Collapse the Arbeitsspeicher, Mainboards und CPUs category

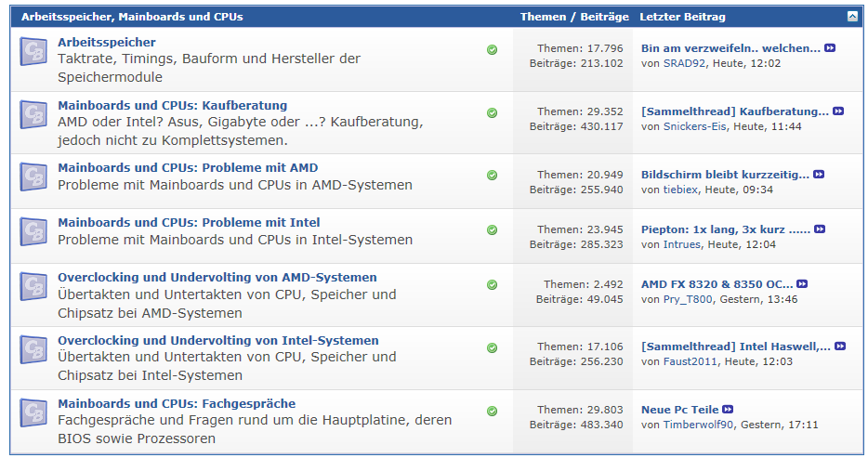pos(852,16)
